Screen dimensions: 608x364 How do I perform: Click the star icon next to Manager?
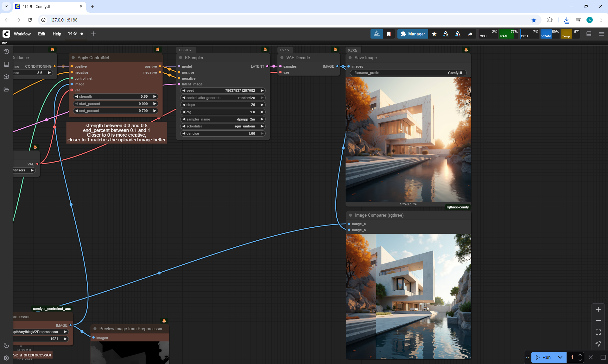click(434, 34)
